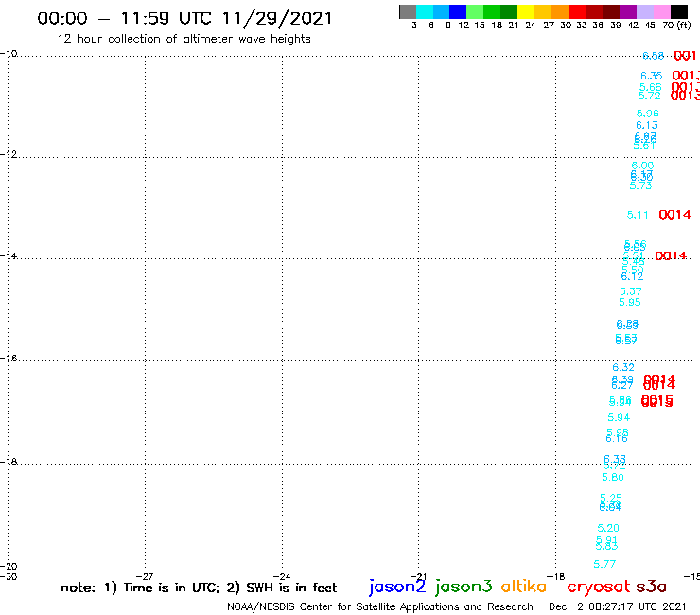Click the 'Dec 2 08:27:17 UTC 2021' timestamp
This screenshot has width=700, height=615.
tap(618, 606)
